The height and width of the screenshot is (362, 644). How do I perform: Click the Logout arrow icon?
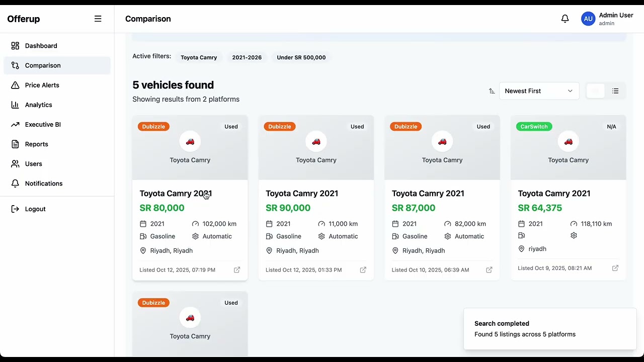coord(15,209)
